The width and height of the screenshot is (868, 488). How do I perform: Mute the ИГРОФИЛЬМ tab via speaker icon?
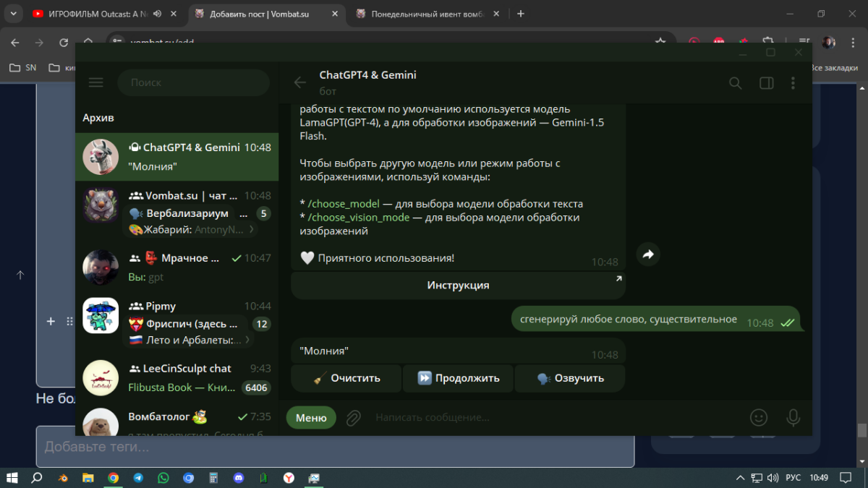(x=158, y=14)
